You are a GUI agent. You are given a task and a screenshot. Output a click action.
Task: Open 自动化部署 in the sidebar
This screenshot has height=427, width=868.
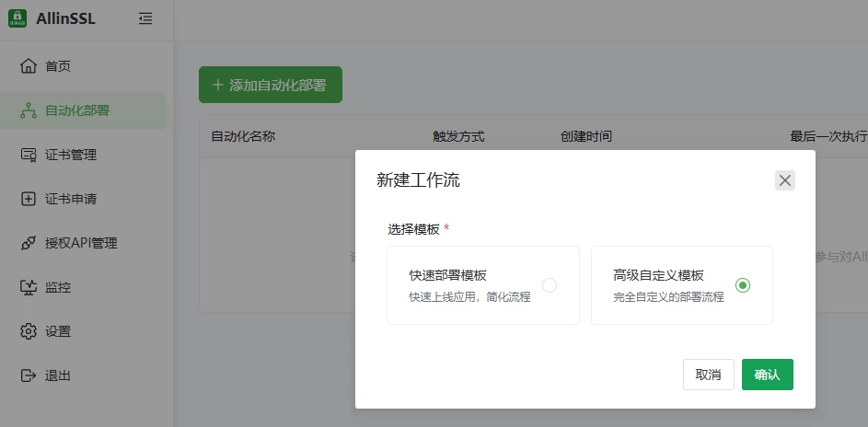pos(83,110)
